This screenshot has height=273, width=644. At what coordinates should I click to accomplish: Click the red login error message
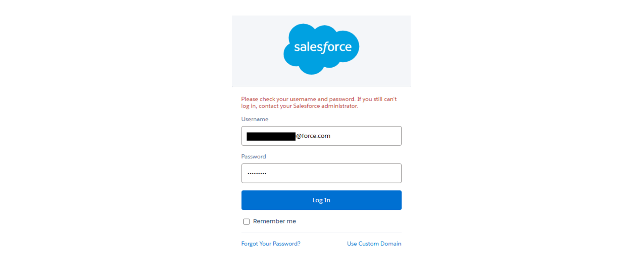(319, 103)
